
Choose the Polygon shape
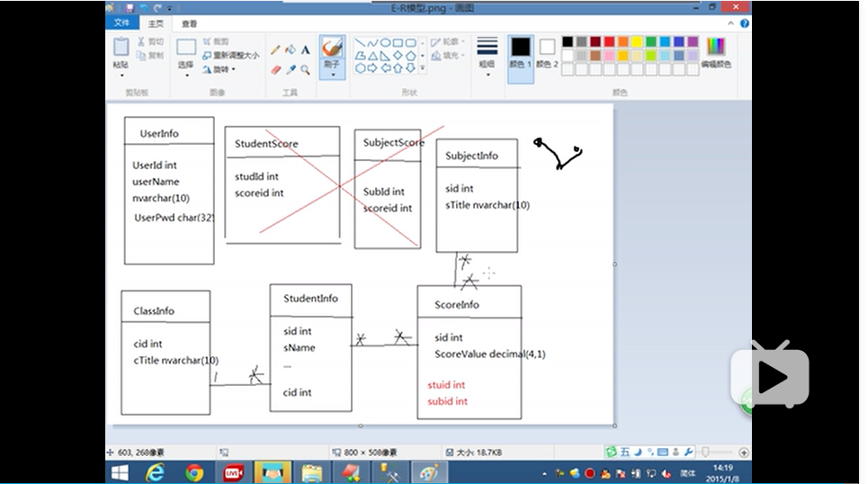click(x=360, y=56)
